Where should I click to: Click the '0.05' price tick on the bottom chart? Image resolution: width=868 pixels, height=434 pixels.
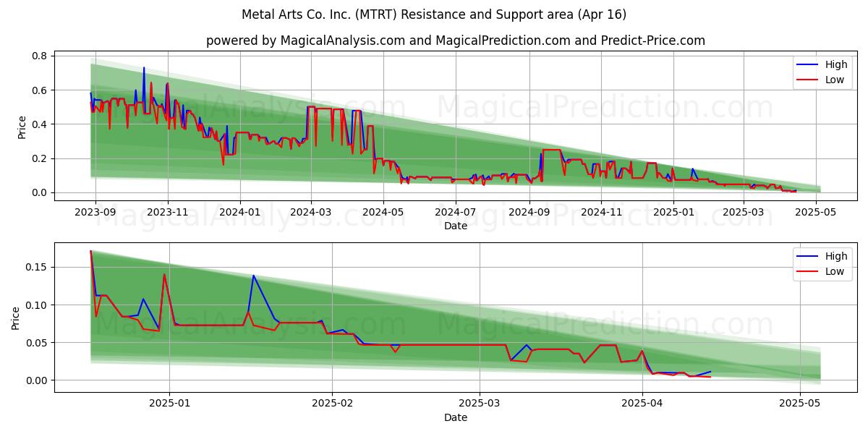(x=37, y=343)
